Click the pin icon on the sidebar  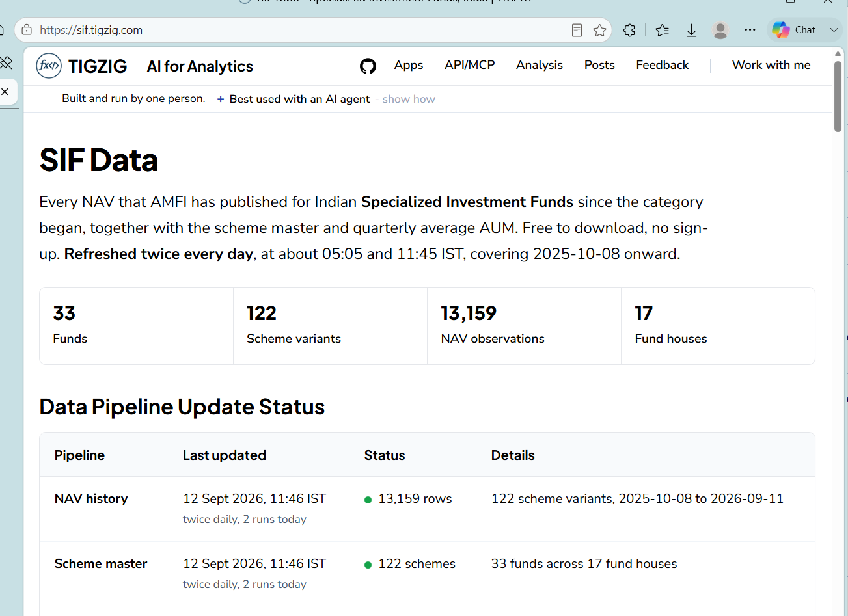[6, 62]
